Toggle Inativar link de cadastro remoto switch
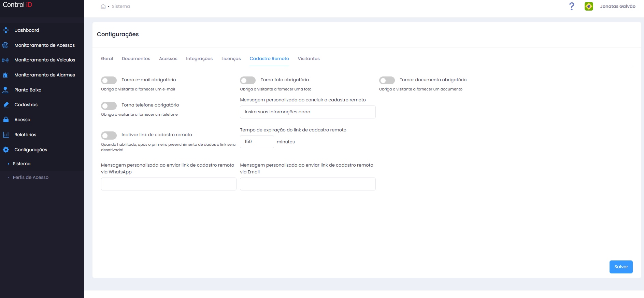 [109, 135]
